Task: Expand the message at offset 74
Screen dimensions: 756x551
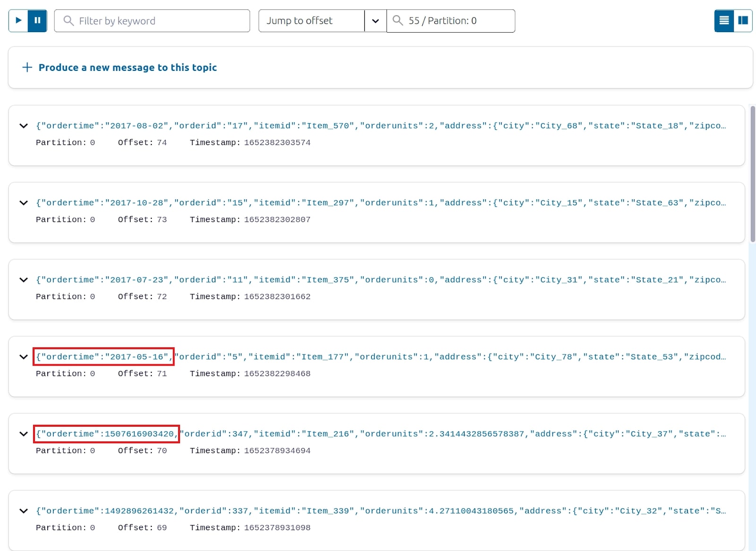Action: [24, 126]
